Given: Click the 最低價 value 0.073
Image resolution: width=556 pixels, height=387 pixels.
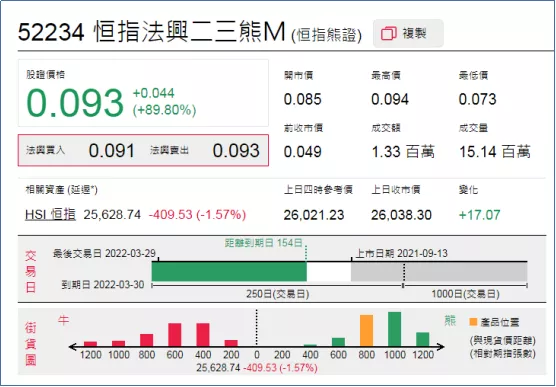Looking at the screenshot, I should click(477, 99).
